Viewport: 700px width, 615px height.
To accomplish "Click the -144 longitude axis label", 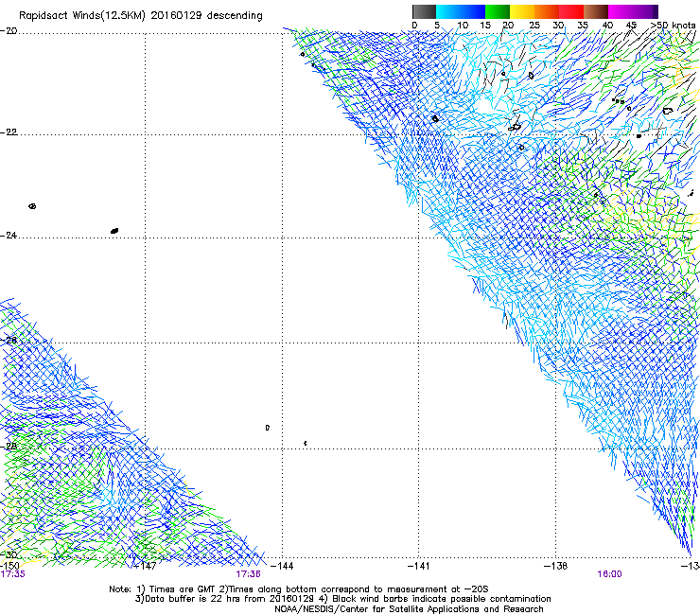I will pos(282,566).
